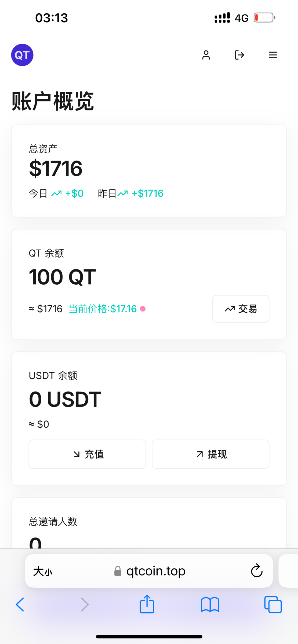Tap the 提现 withdraw button
The height and width of the screenshot is (644, 298).
coord(210,454)
